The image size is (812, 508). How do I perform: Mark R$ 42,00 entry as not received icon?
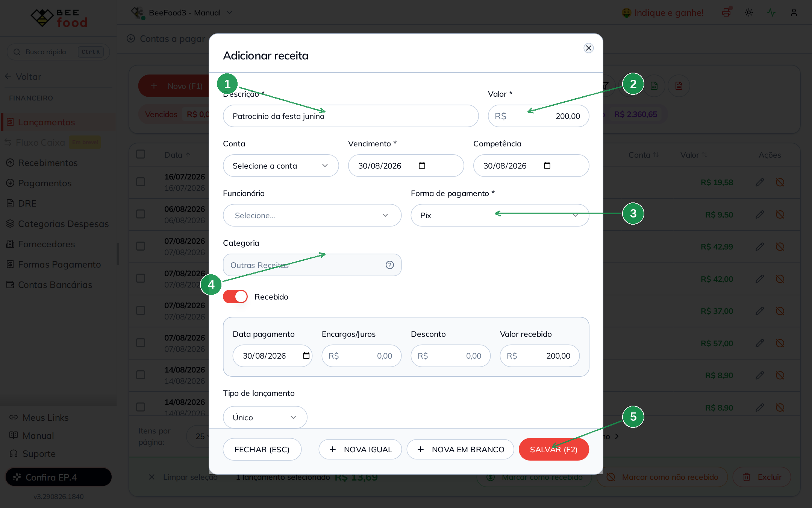click(780, 279)
